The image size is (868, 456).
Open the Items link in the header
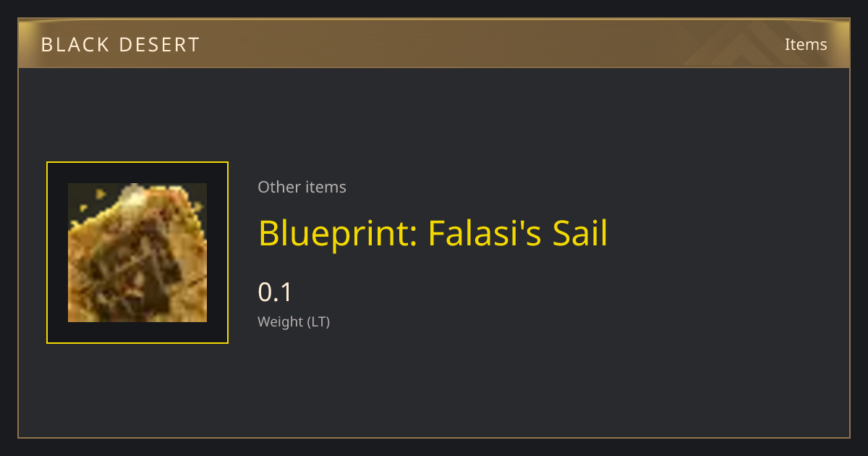pyautogui.click(x=806, y=44)
